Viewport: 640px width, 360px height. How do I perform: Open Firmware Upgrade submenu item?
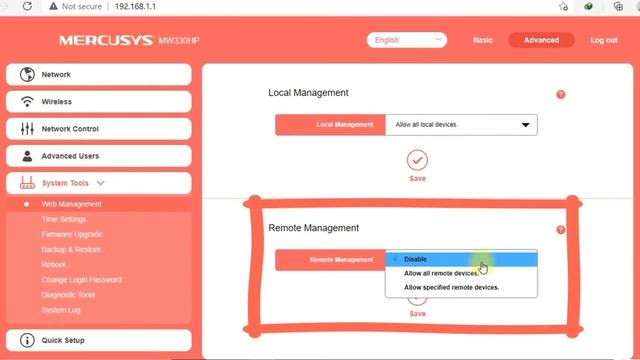(x=72, y=234)
